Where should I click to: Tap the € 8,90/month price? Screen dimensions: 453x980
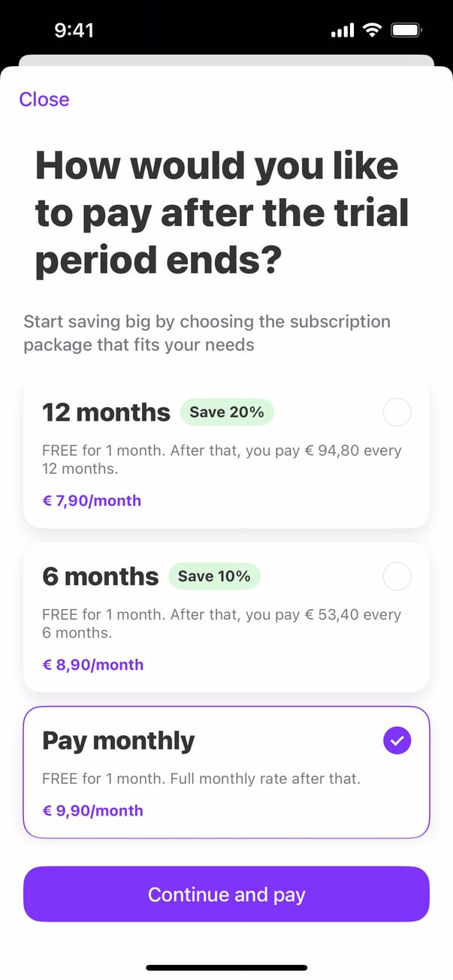(x=92, y=665)
